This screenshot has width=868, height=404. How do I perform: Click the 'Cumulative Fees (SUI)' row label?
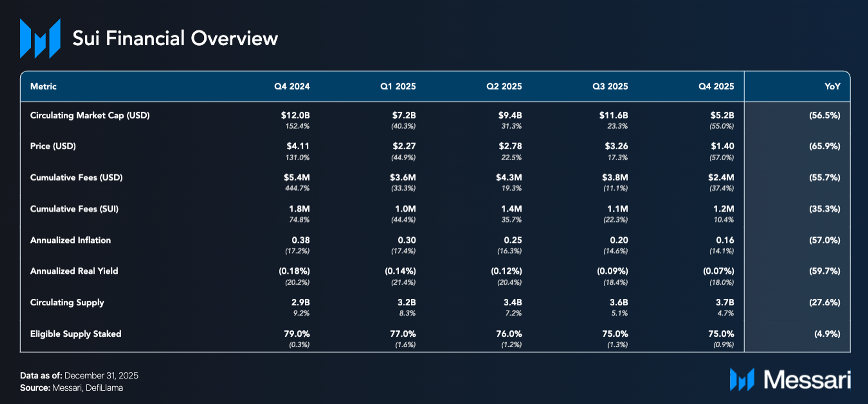74,209
